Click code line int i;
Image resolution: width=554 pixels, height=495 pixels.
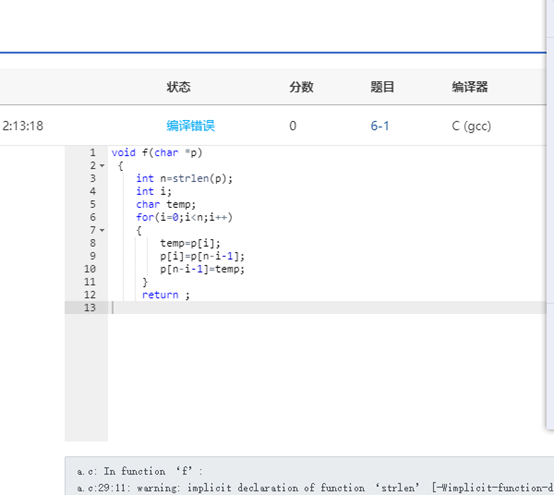(154, 191)
